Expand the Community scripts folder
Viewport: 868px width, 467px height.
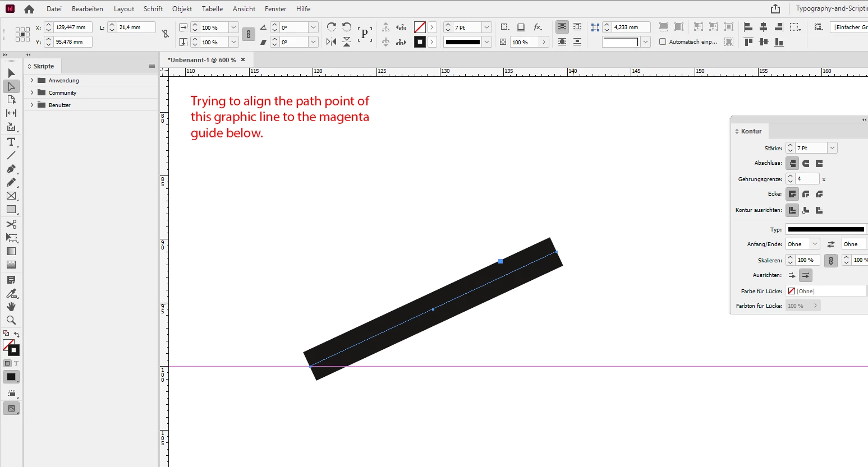pos(32,93)
